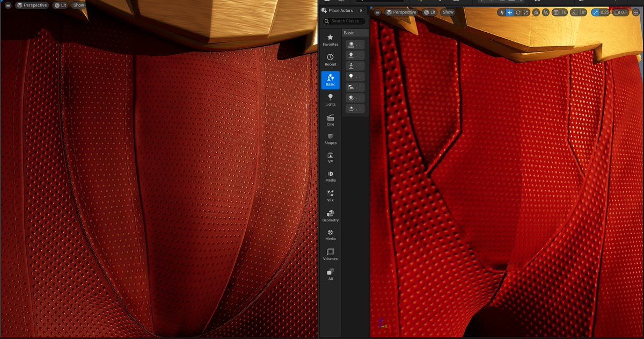Open VFX category in Place Actors
Image resolution: width=644 pixels, height=339 pixels.
pyautogui.click(x=330, y=196)
